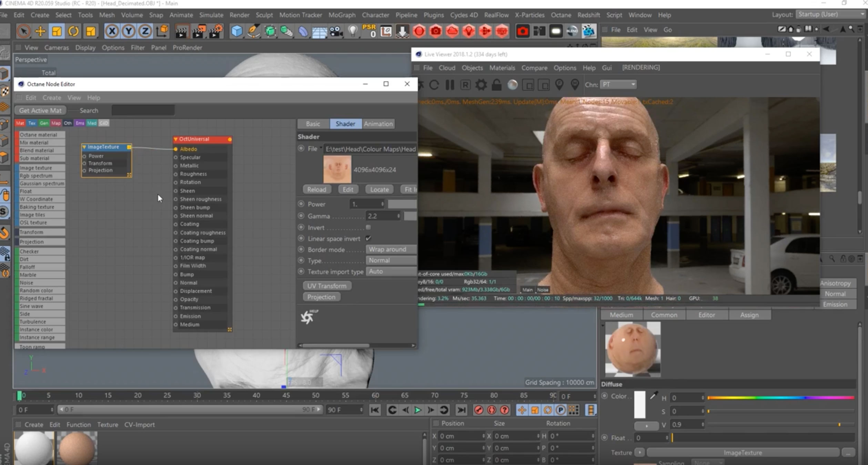This screenshot has height=465, width=868.
Task: Toggle the Y axis lock icon
Action: point(128,31)
